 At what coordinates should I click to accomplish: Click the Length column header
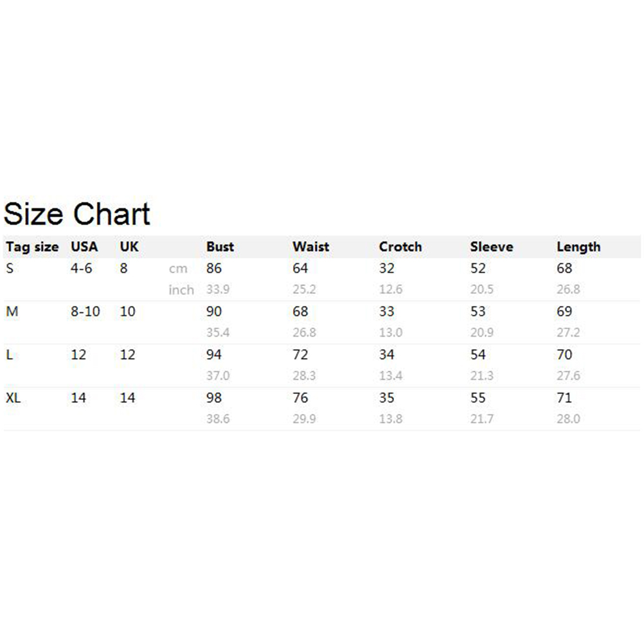[578, 247]
